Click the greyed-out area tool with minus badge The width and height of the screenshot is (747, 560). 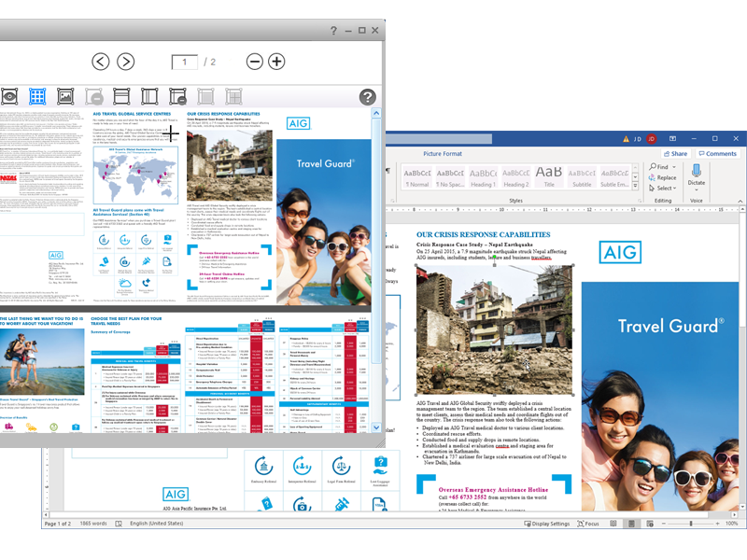pos(94,97)
